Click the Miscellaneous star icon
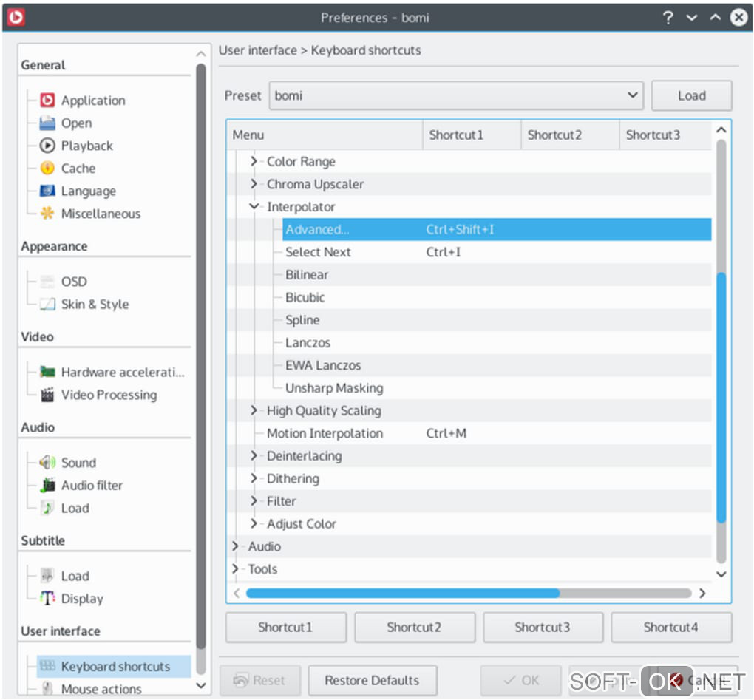Viewport: 754px width, 700px height. click(x=47, y=213)
